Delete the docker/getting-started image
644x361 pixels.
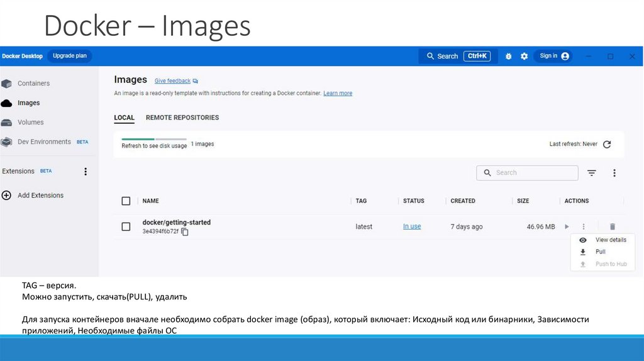[x=613, y=226]
